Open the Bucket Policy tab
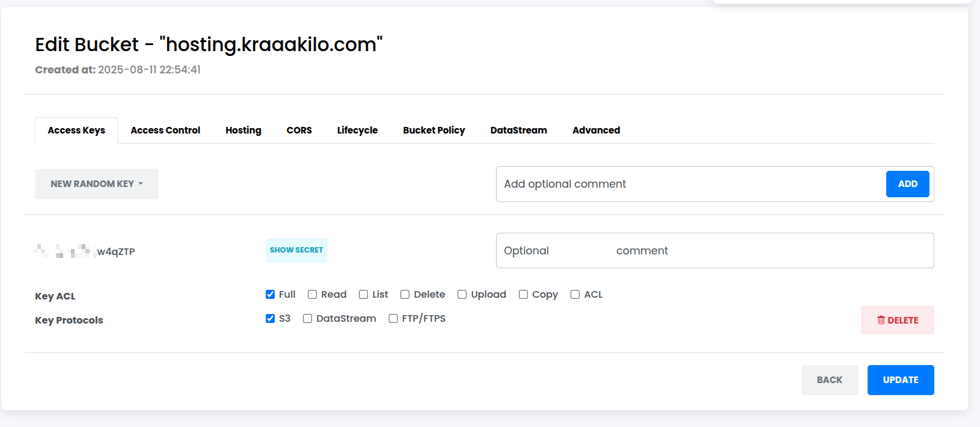This screenshot has height=427, width=980. point(434,131)
